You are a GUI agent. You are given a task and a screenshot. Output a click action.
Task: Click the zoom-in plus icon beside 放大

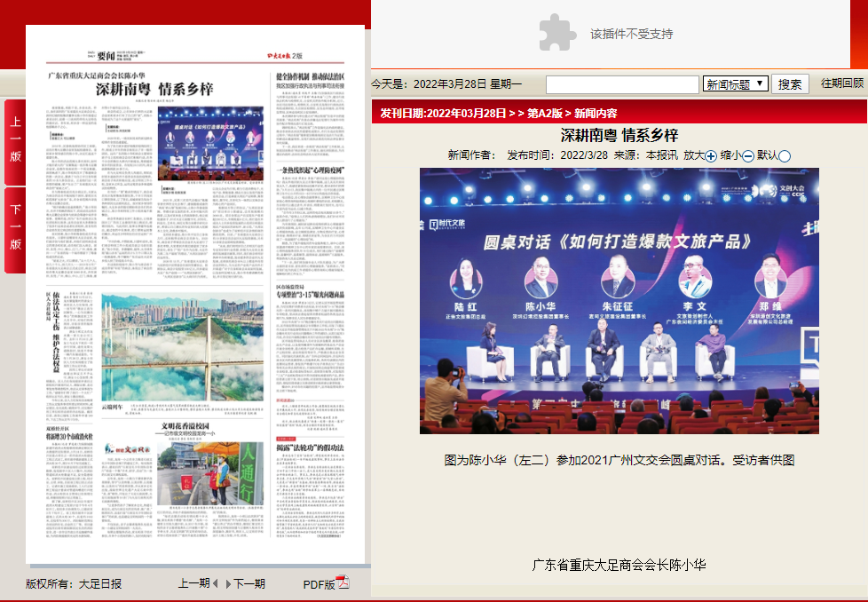pos(711,156)
